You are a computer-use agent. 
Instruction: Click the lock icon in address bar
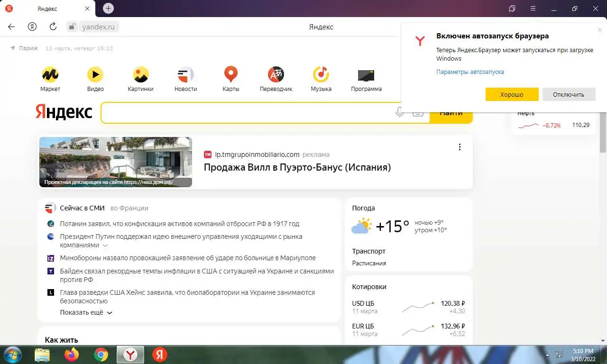click(72, 27)
